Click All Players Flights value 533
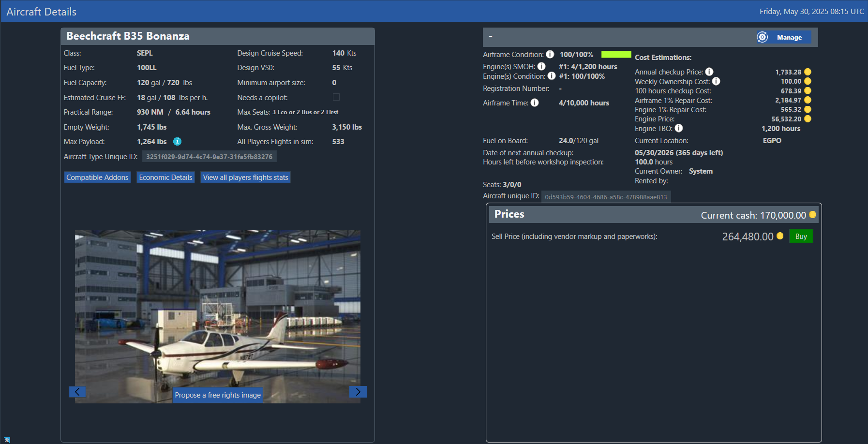The width and height of the screenshot is (868, 444). 338,142
